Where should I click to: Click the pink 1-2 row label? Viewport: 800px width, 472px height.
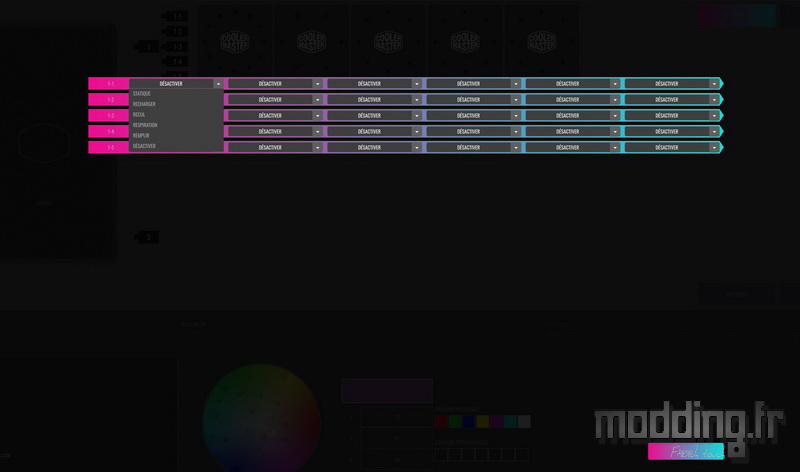(109, 100)
